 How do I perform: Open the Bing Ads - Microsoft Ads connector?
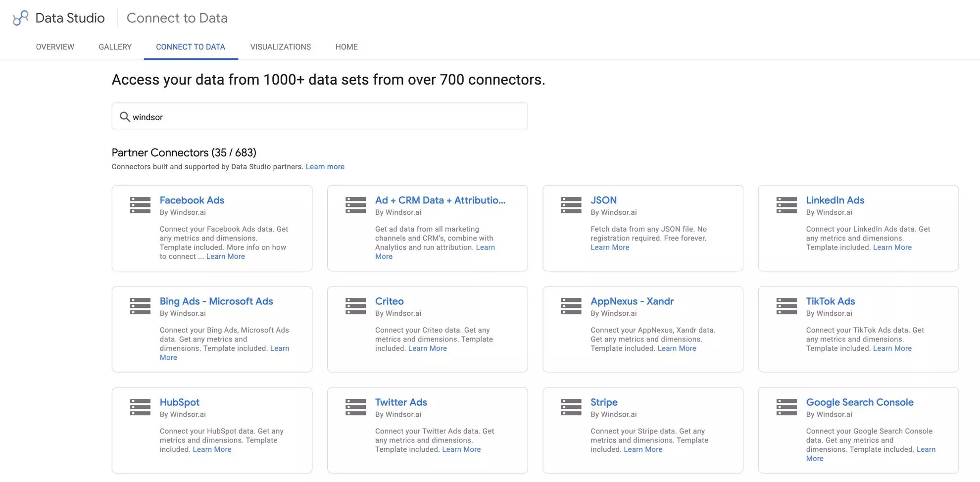coord(216,301)
